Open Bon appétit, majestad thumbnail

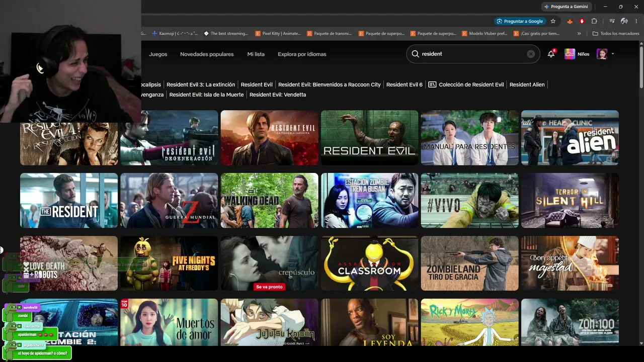point(570,263)
